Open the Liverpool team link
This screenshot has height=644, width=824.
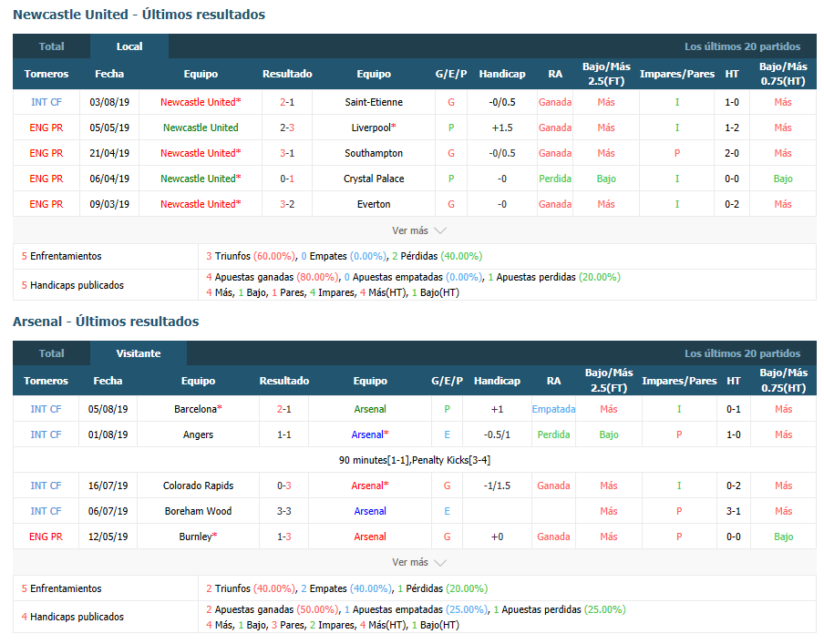tap(374, 128)
